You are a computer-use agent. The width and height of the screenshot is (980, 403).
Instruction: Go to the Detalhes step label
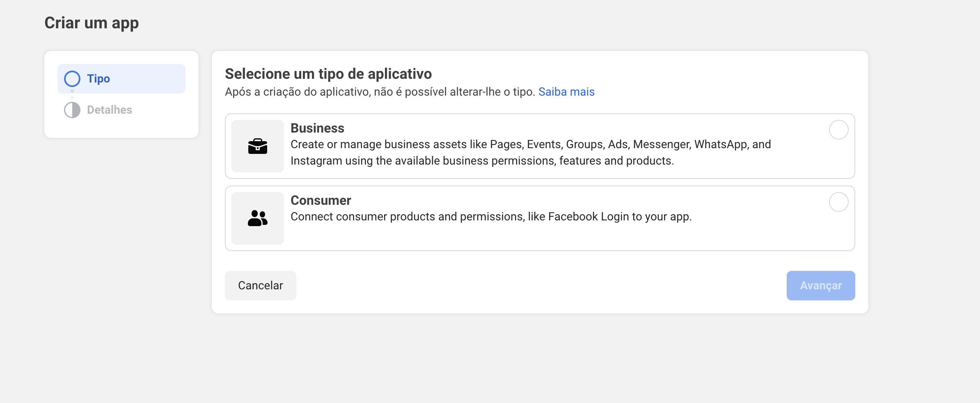(x=110, y=110)
